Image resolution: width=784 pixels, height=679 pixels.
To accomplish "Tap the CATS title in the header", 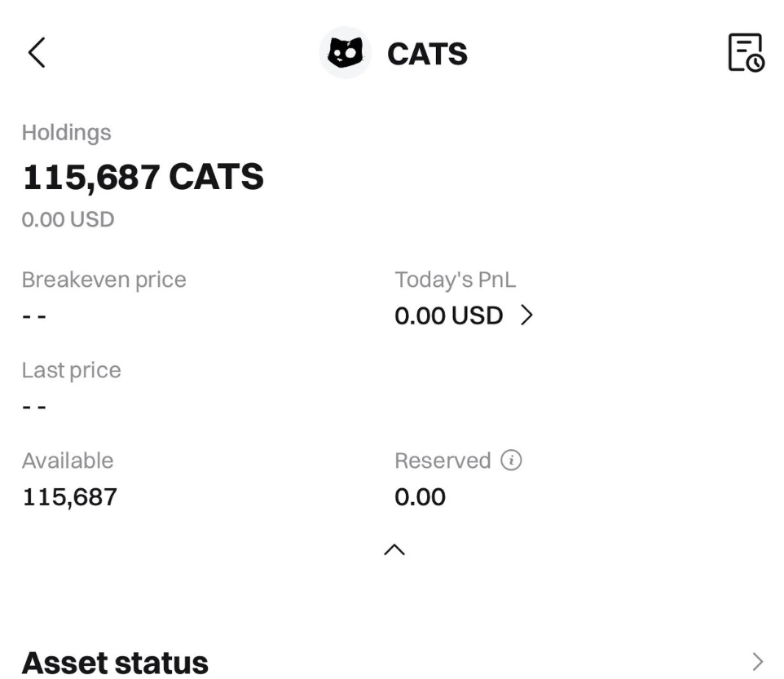I will tap(427, 54).
